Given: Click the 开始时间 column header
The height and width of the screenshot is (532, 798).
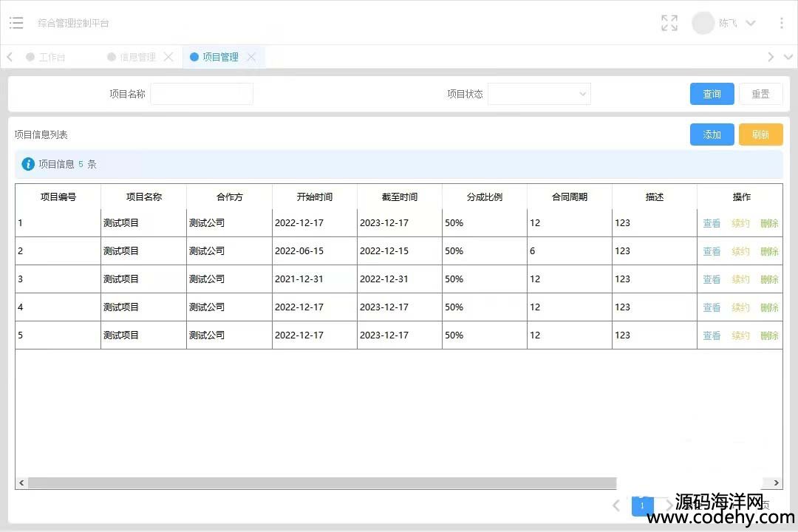Looking at the screenshot, I should click(315, 197).
